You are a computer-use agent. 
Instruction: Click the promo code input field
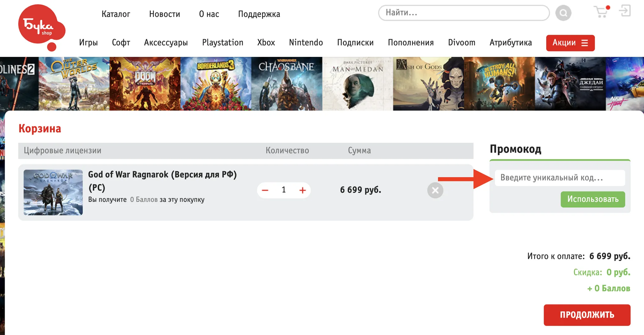(560, 178)
